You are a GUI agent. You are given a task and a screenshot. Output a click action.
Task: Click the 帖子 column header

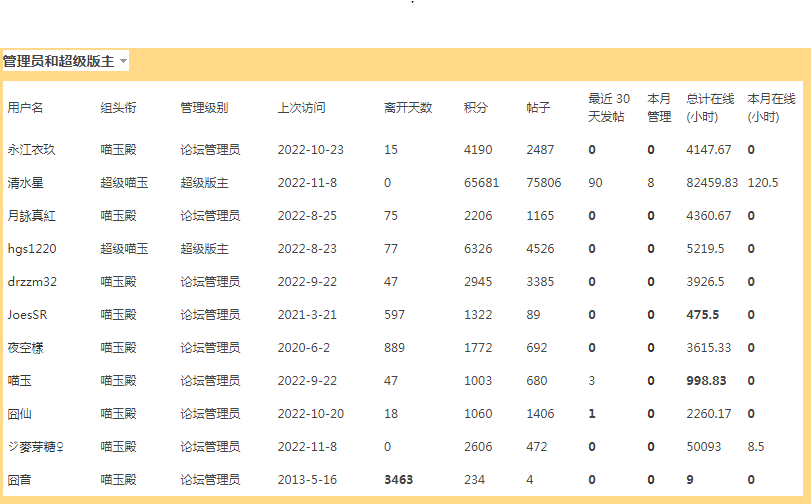[x=538, y=108]
